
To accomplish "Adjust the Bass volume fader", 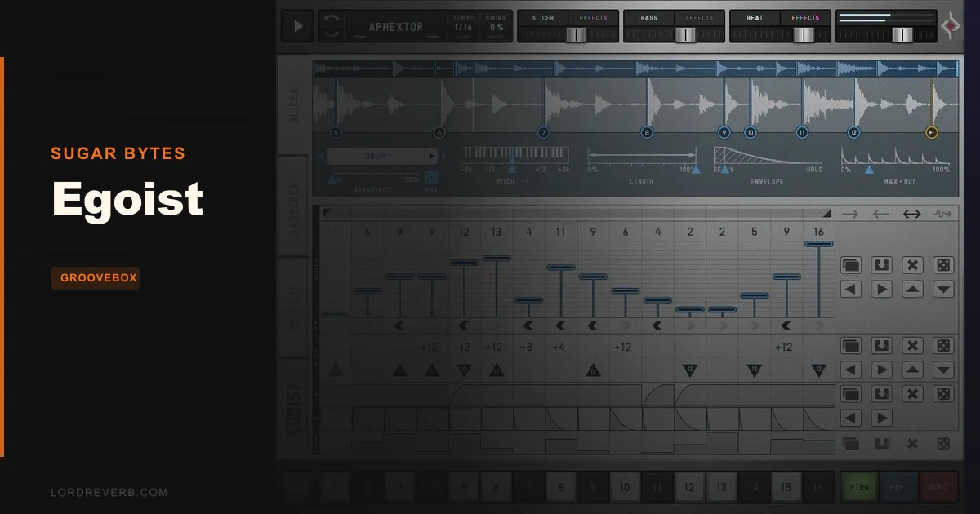I will pyautogui.click(x=685, y=34).
